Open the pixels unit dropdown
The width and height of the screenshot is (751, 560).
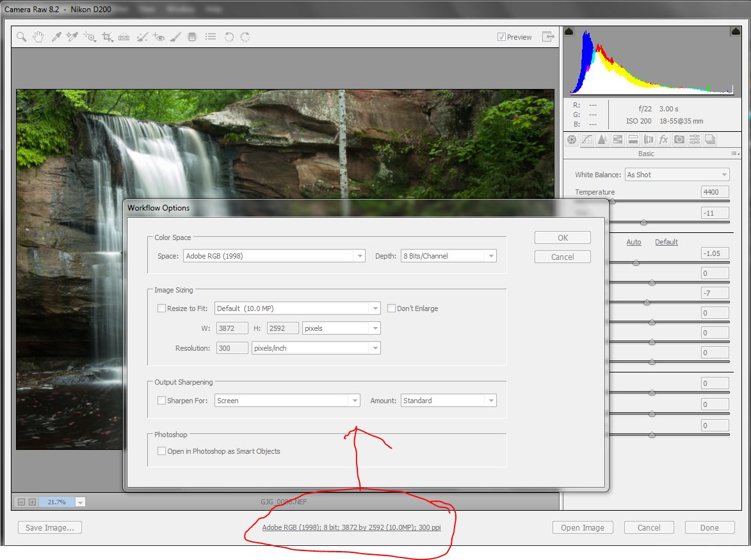[x=341, y=328]
